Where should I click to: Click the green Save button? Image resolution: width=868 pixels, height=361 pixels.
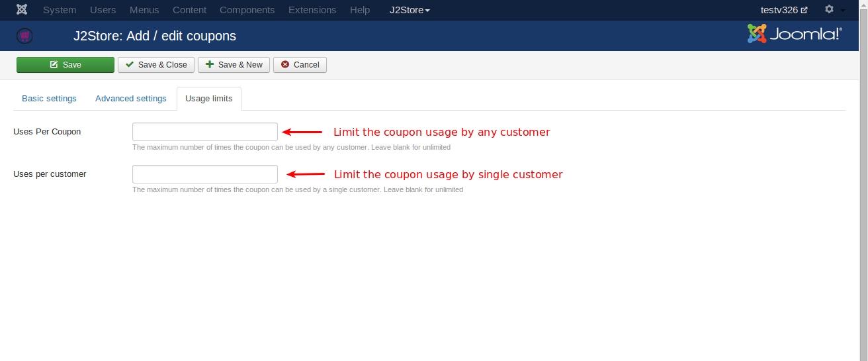tap(65, 65)
